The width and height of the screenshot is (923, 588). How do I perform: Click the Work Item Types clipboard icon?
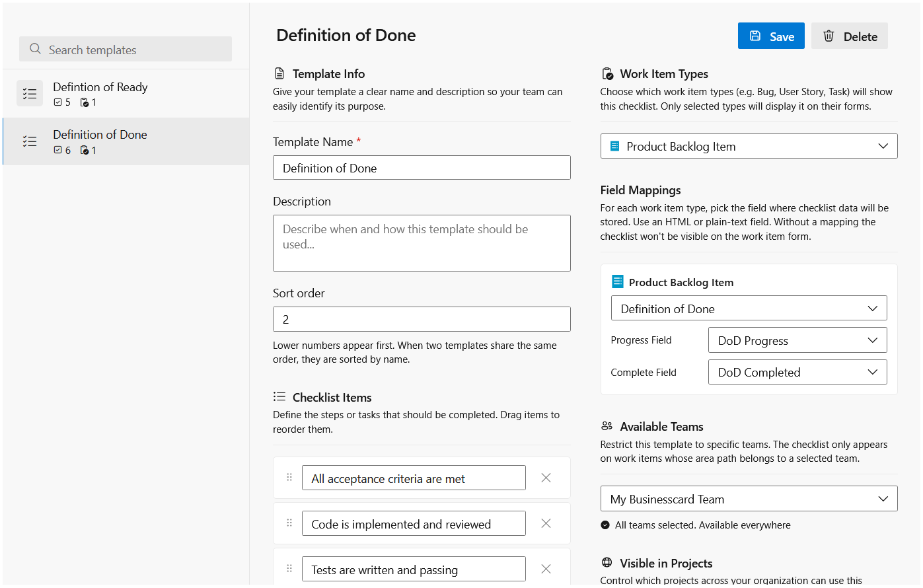[x=607, y=74]
